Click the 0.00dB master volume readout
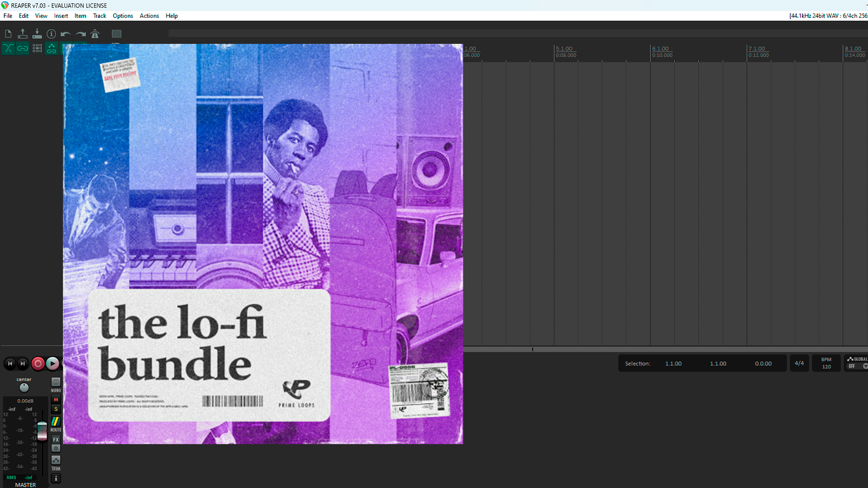 click(x=25, y=401)
